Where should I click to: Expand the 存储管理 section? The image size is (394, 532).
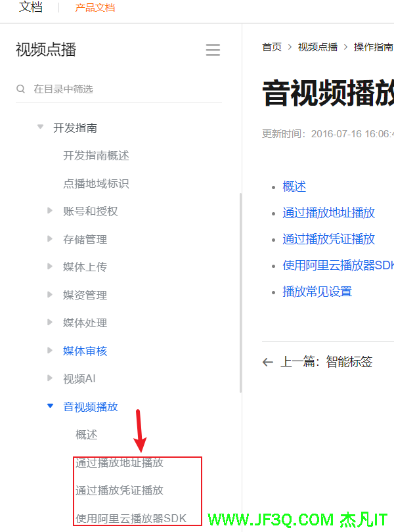(x=50, y=239)
